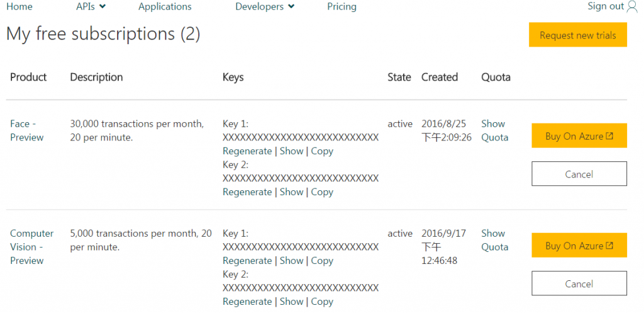Image resolution: width=644 pixels, height=313 pixels.
Task: Open the Computer Vision - Preview product link
Action: click(32, 247)
